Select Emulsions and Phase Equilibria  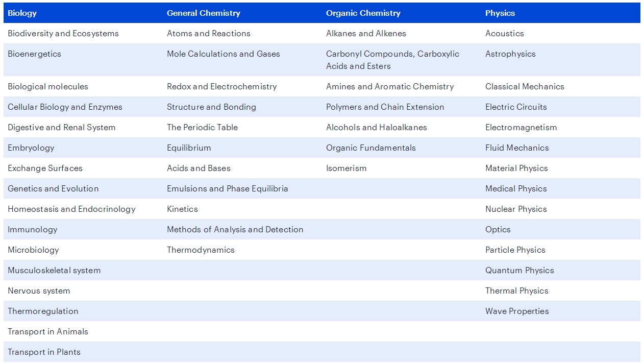coord(227,189)
